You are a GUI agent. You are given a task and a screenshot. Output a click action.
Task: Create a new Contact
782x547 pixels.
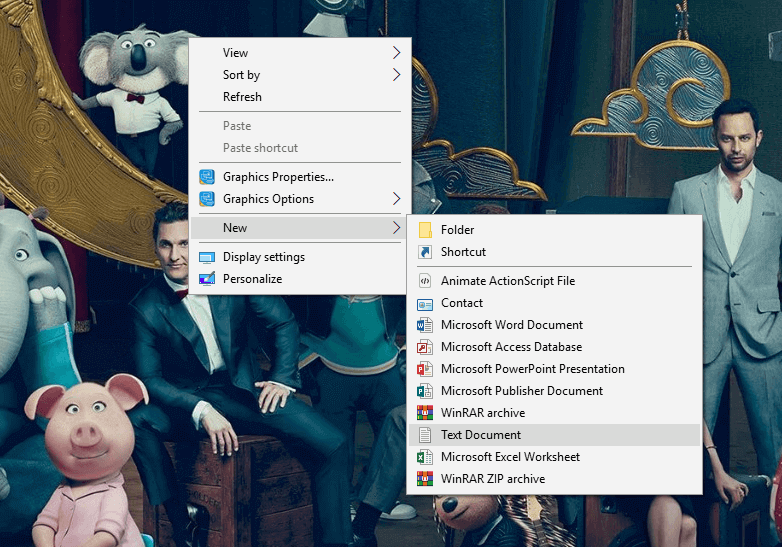point(555,303)
